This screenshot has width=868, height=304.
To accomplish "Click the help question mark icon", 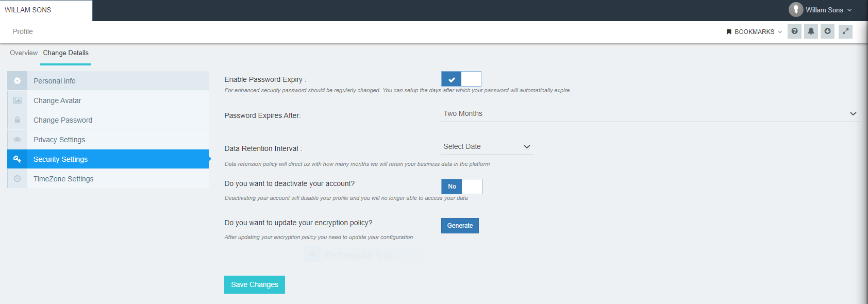I will click(x=794, y=31).
